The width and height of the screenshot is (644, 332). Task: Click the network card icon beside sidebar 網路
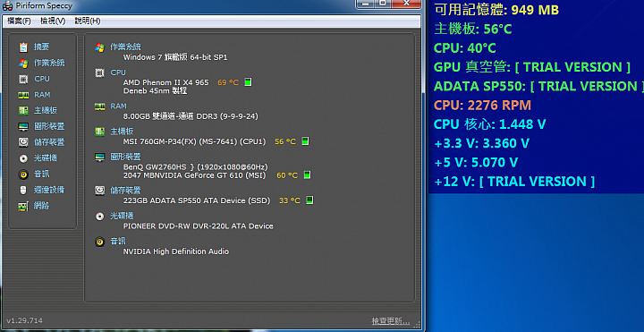point(23,206)
